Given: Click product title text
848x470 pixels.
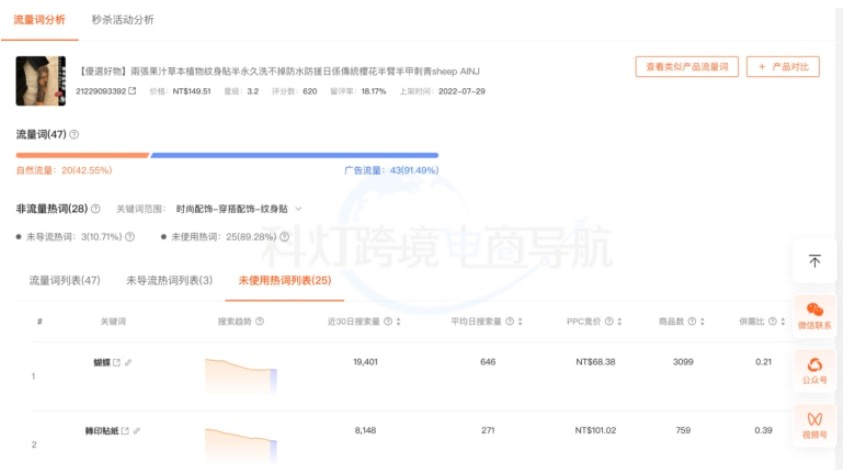Looking at the screenshot, I should (280, 71).
